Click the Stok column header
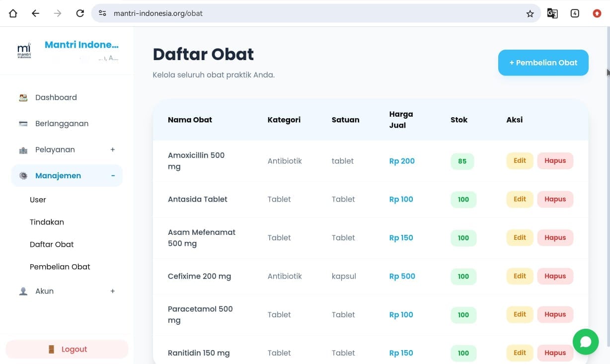Screen dimensions: 610x364 point(459,120)
